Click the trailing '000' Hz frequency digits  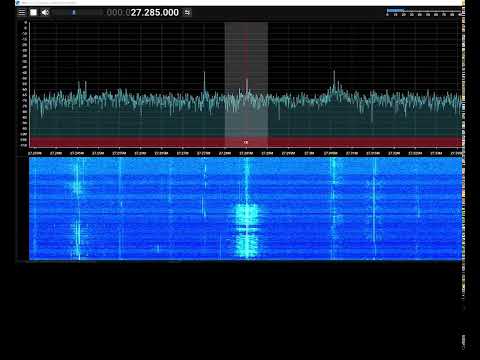pyautogui.click(x=171, y=12)
